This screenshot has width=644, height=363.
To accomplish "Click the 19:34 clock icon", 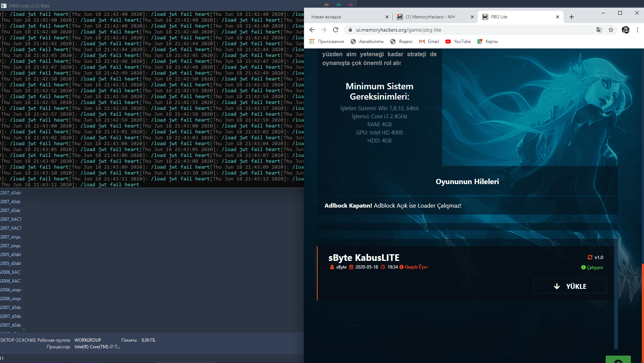I will click(x=383, y=267).
